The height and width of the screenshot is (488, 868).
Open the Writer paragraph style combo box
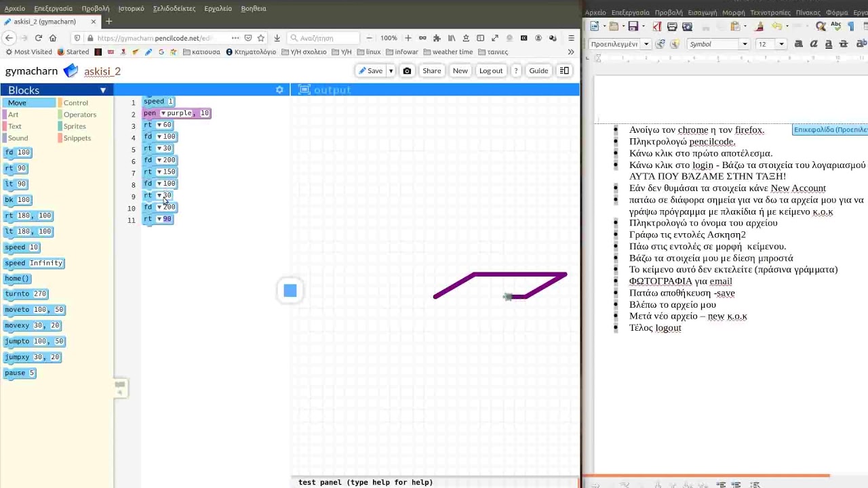click(x=619, y=44)
